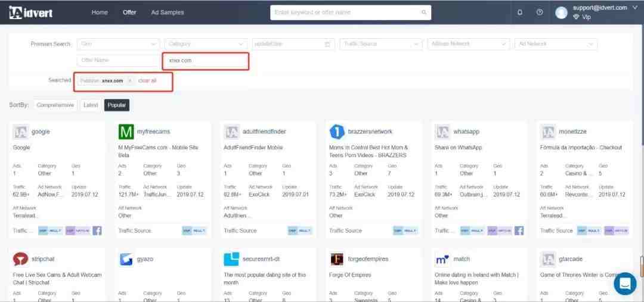The width and height of the screenshot is (644, 302).
Task: Click 'Forge Of Empires' description text
Action: (350, 275)
